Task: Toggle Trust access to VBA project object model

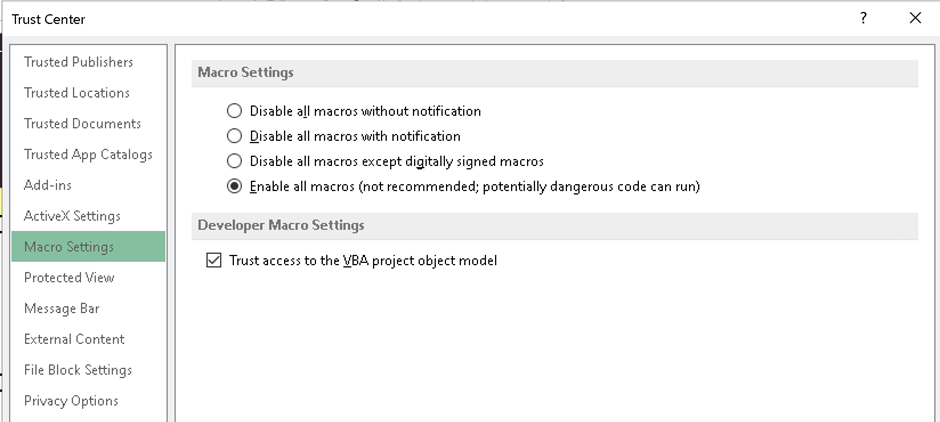Action: tap(212, 261)
